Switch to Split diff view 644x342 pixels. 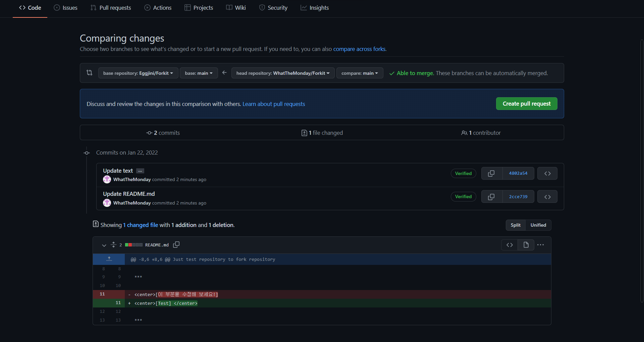click(x=516, y=225)
